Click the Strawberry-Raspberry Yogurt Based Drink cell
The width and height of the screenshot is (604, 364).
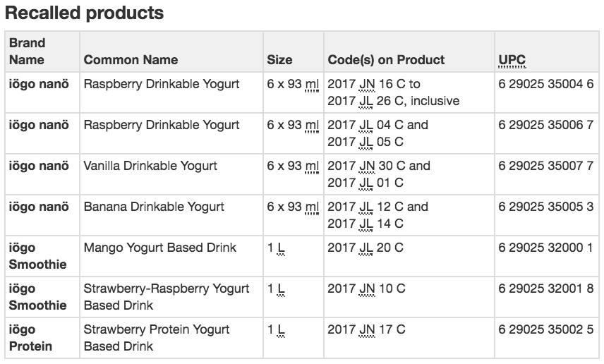point(167,296)
